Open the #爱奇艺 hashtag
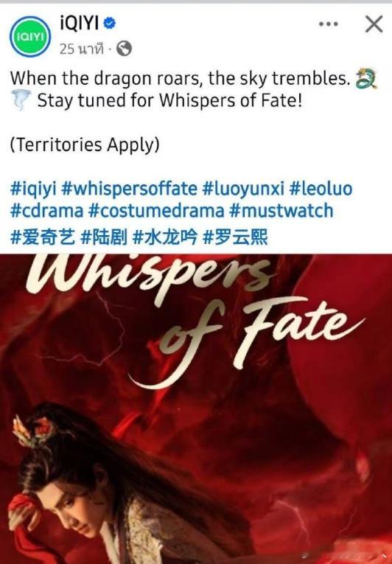This screenshot has height=564, width=392. (43, 237)
